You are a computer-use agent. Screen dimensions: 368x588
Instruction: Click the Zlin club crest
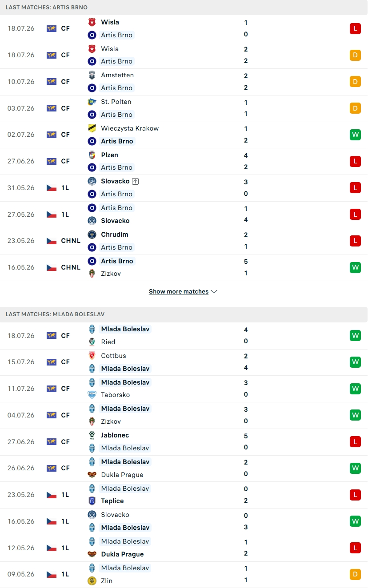pos(92,580)
